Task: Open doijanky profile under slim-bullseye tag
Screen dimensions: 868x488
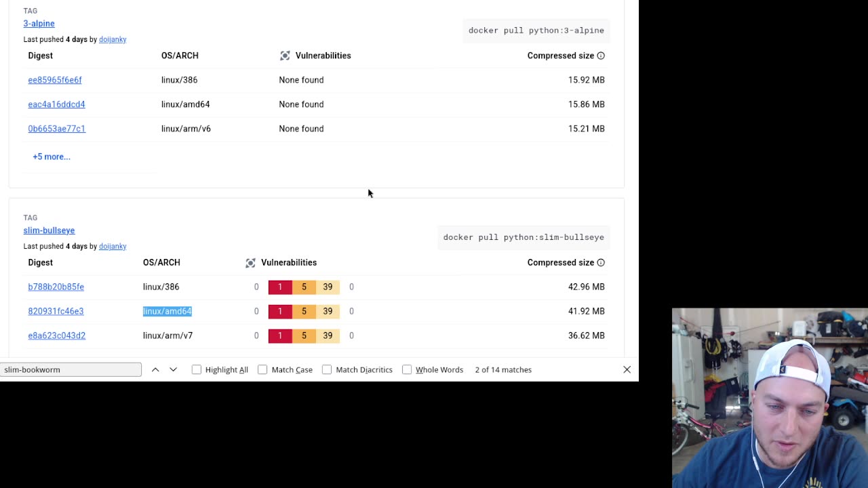Action: 113,246
